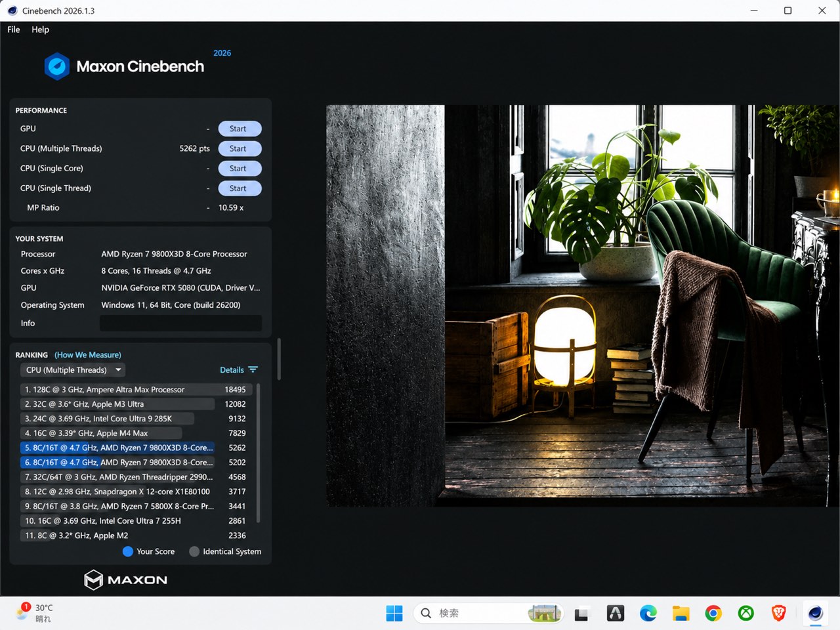Select the Intel Core Ultra 9 285K row
This screenshot has height=630, width=840.
point(136,419)
